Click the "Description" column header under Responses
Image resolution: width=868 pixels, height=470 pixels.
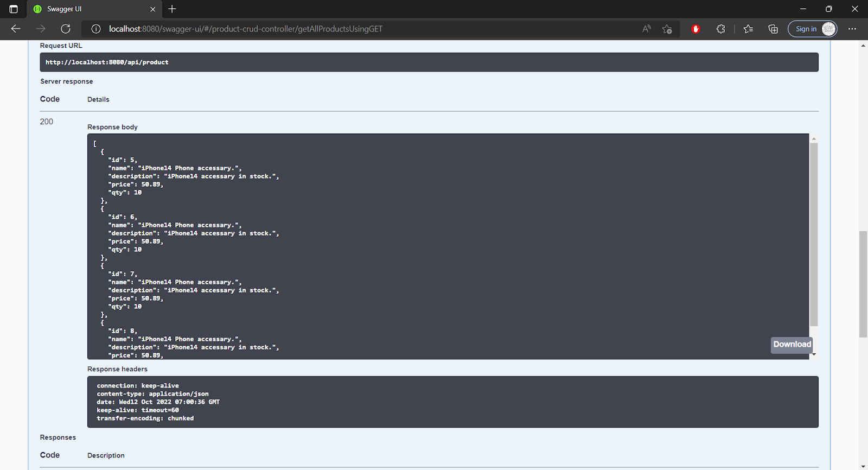[x=106, y=455]
